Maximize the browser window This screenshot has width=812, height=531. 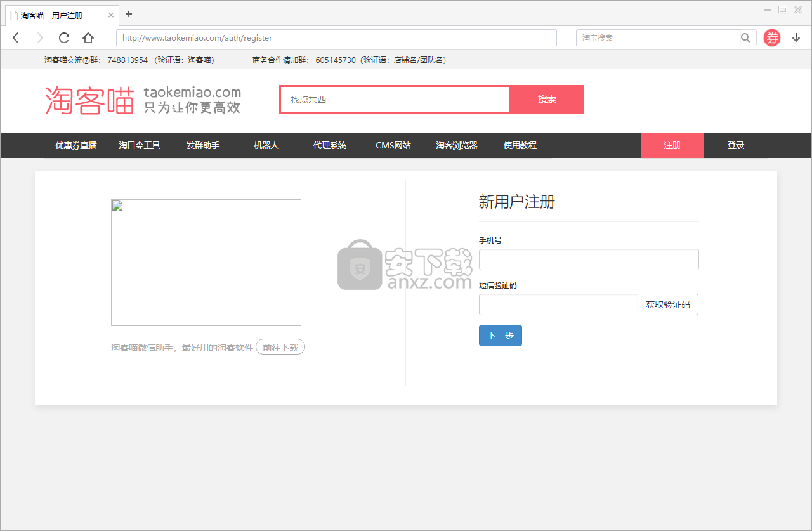coord(783,10)
